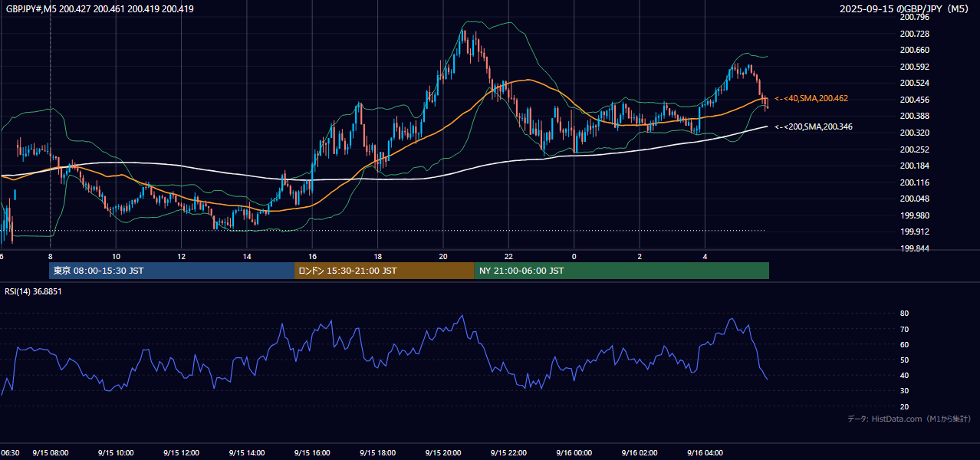Click the hour label 18 under price chart
The width and height of the screenshot is (980, 460).
378,256
